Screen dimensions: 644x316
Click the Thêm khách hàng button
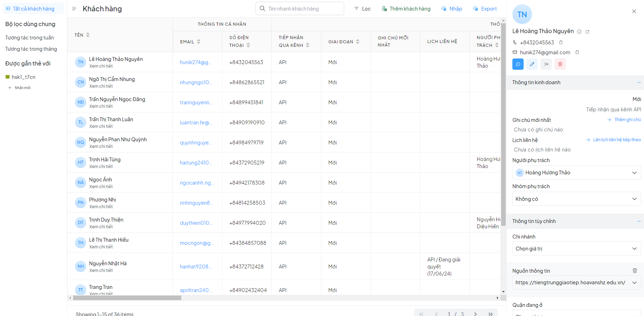406,9
